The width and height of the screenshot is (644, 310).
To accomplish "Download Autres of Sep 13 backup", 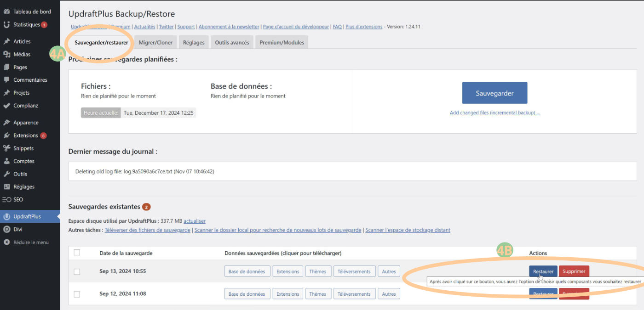I will [389, 271].
